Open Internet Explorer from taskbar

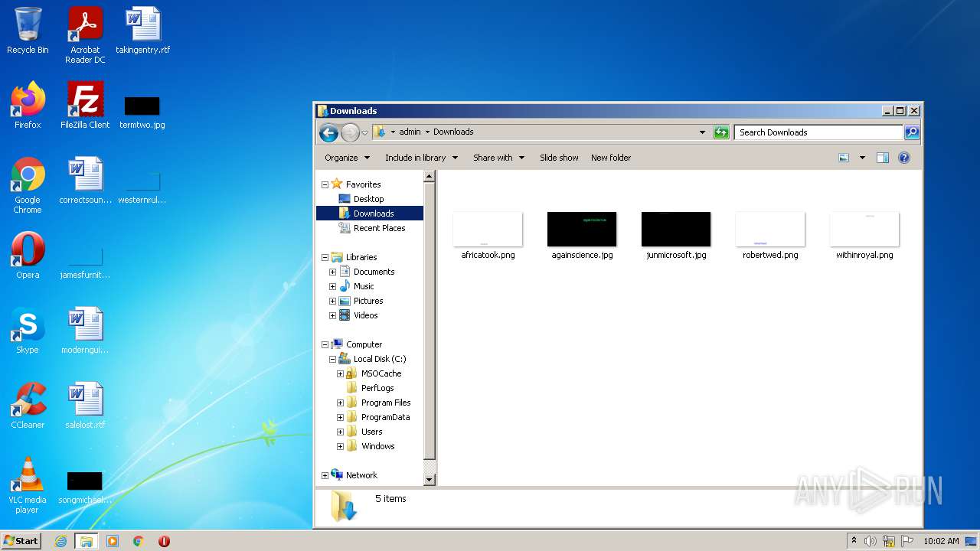60,541
